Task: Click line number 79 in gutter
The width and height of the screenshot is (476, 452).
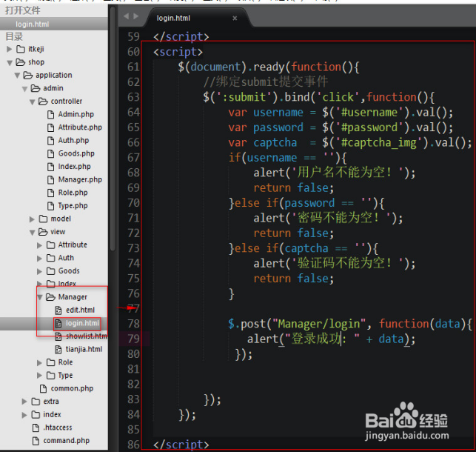Action: [133, 339]
